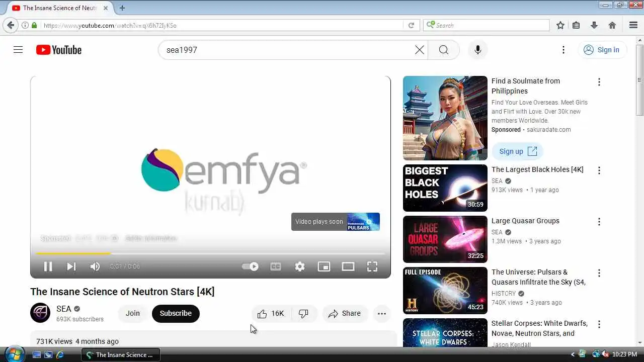Share the video

coord(345,314)
